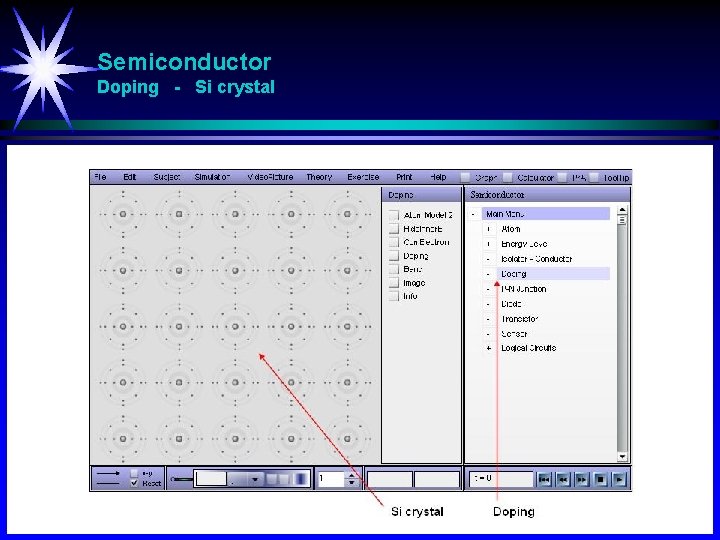
Task: Click the numeric field showing 1
Action: point(331,479)
